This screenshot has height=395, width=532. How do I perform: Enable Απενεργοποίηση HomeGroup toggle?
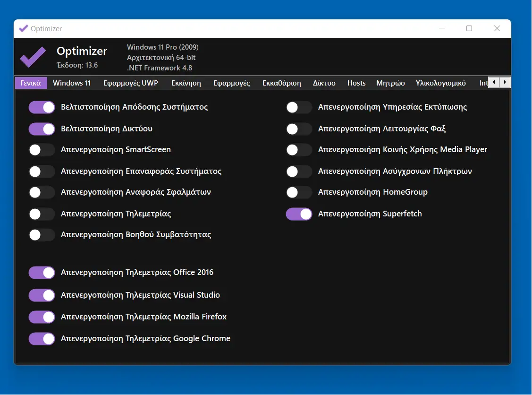point(299,193)
